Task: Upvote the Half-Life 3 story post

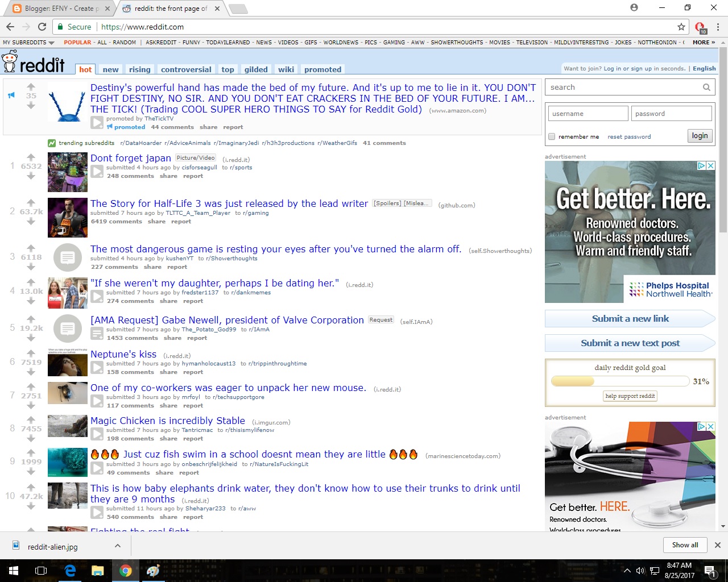Action: (x=31, y=202)
